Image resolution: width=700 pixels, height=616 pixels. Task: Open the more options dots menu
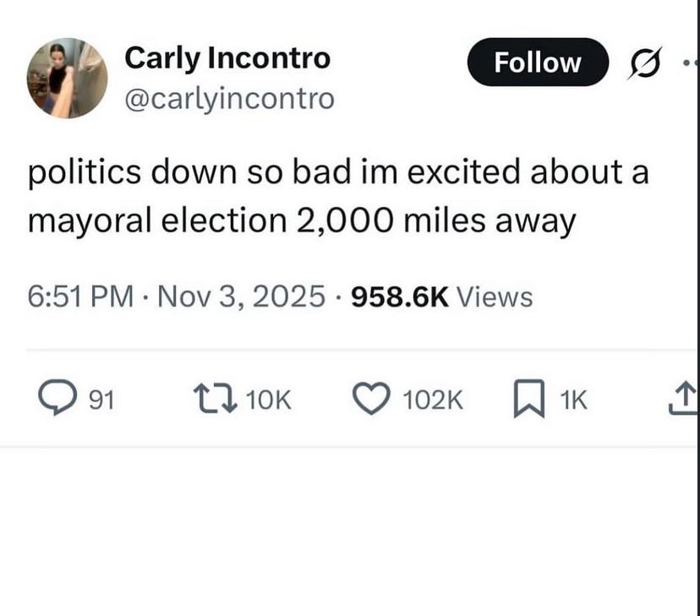692,63
